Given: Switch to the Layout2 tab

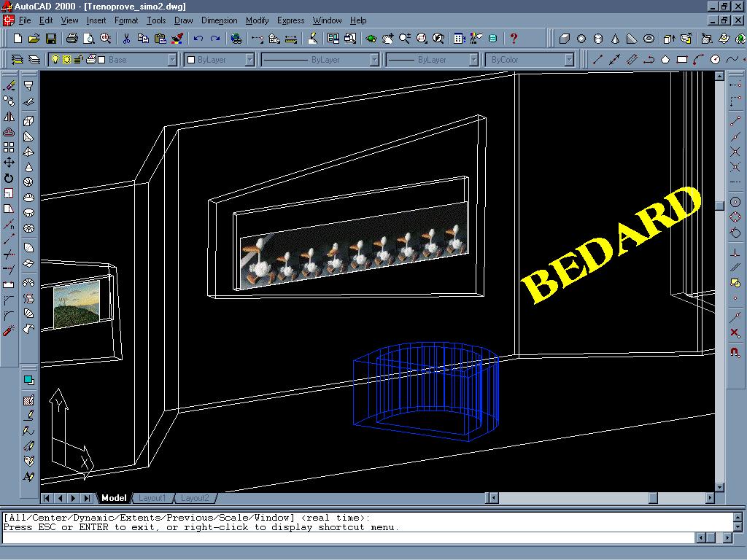Looking at the screenshot, I should tap(195, 498).
